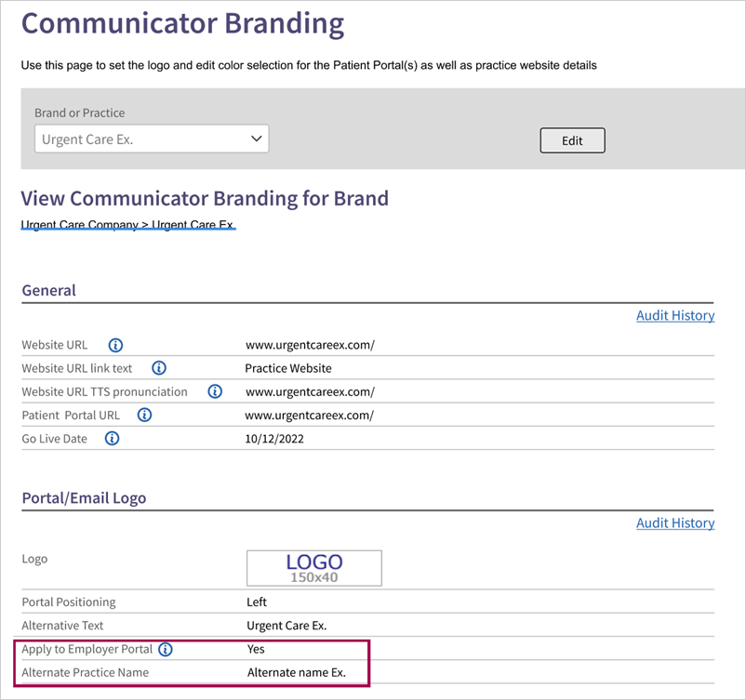Click the Alternate name Ex. value
Viewport: 746px width, 700px height.
(x=297, y=672)
